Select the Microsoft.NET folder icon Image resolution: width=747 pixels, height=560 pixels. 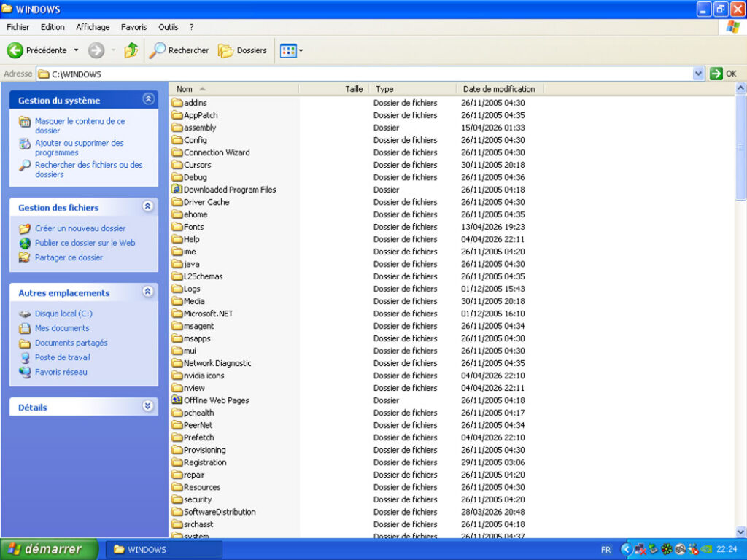point(177,314)
